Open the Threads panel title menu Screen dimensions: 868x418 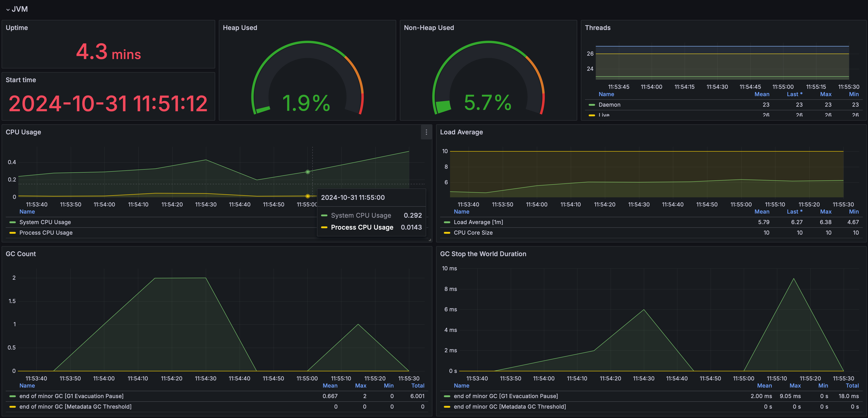pos(597,28)
